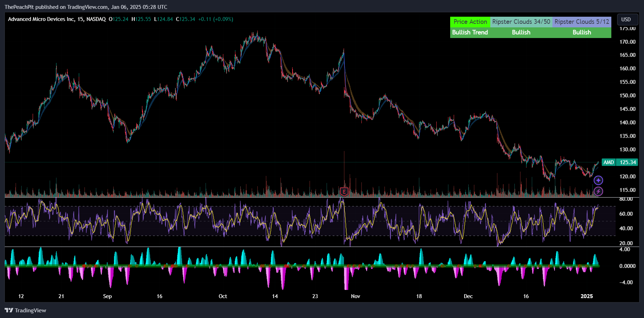Image resolution: width=644 pixels, height=318 pixels.
Task: Click Bullish under Ripster Clouds 5/12
Action: point(582,32)
